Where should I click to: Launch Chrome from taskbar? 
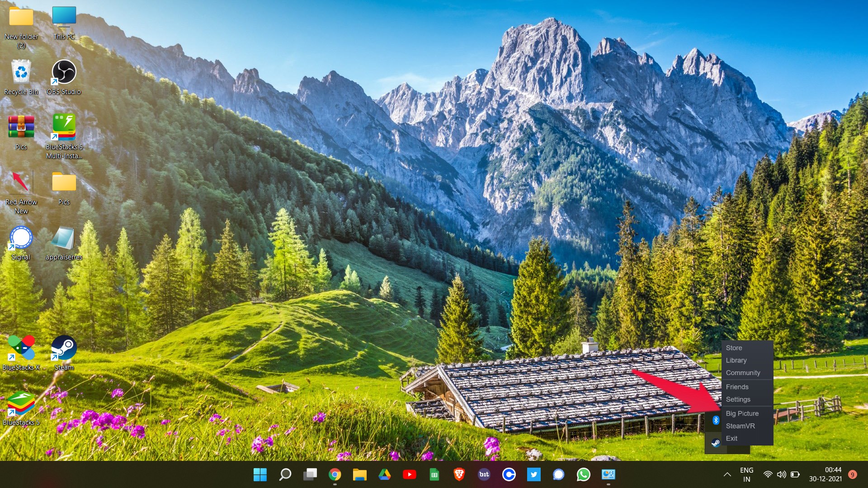pos(334,474)
